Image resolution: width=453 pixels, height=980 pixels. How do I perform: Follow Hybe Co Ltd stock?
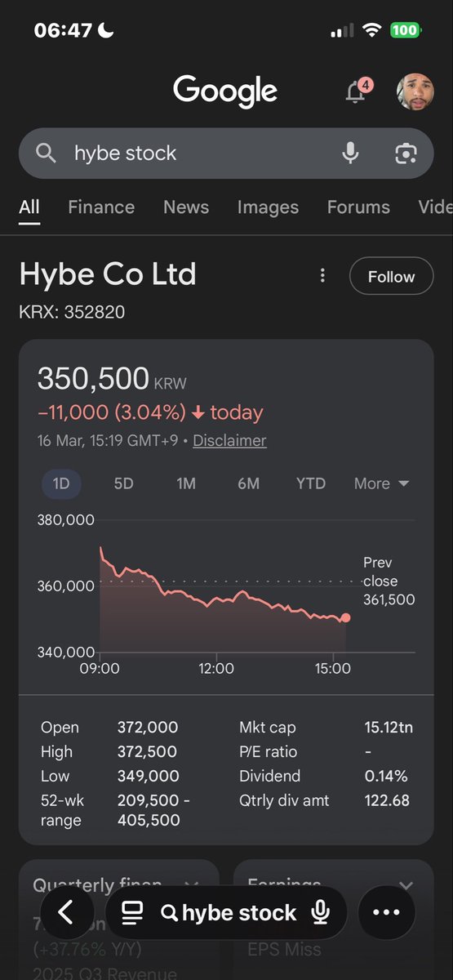coord(391,277)
